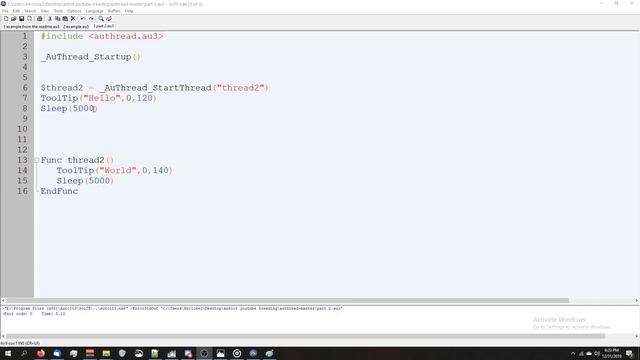Switch to the 'example from the readme.au3' tab
The image size is (640, 360).
[31, 27]
